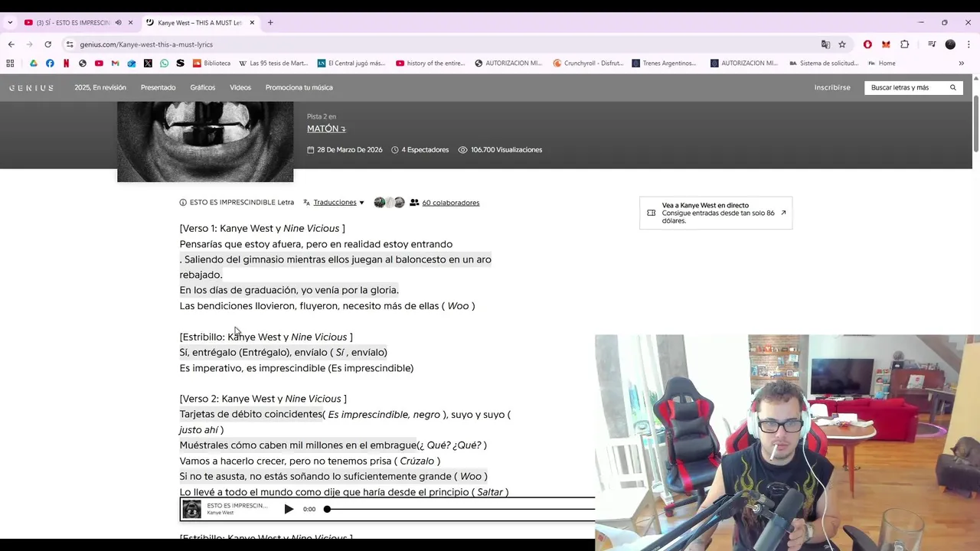Open the Sistema de solicitud... bookmark
Viewport: 980px width, 551px height.
point(825,64)
